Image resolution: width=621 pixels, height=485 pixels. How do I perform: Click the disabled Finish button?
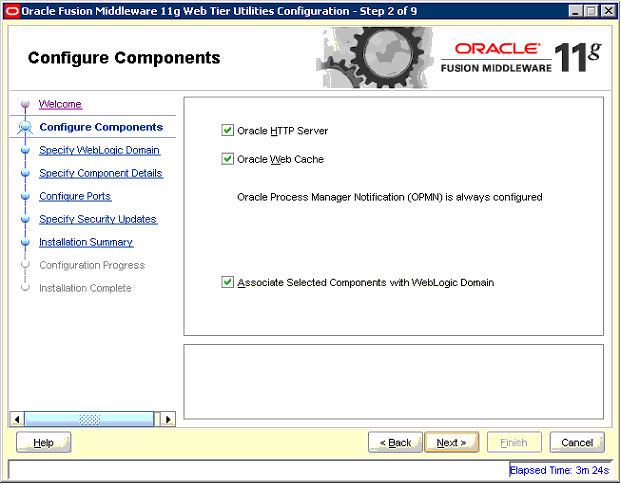514,442
